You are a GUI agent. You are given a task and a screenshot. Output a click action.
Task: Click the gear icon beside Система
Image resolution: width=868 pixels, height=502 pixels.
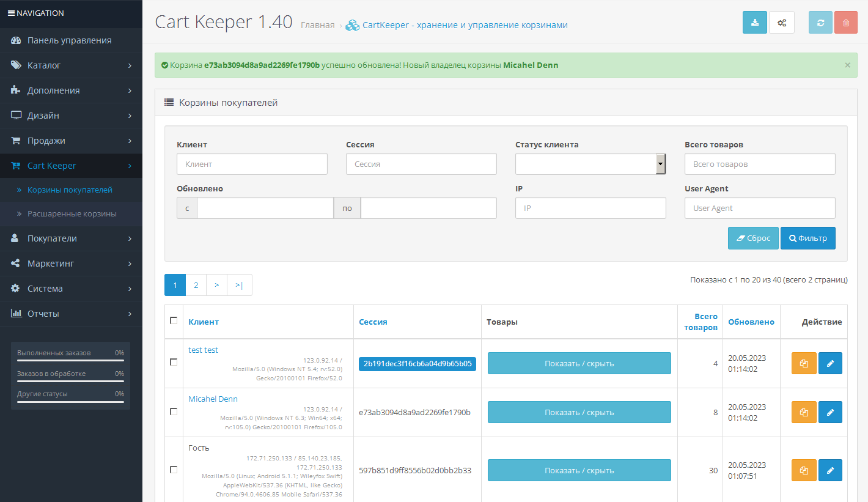(15, 289)
